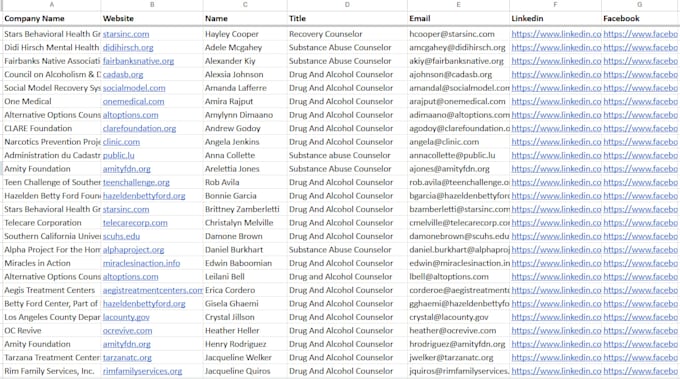This screenshot has width=680, height=379.
Task: Select the cell containing Alexander Kiy
Action: coord(245,61)
